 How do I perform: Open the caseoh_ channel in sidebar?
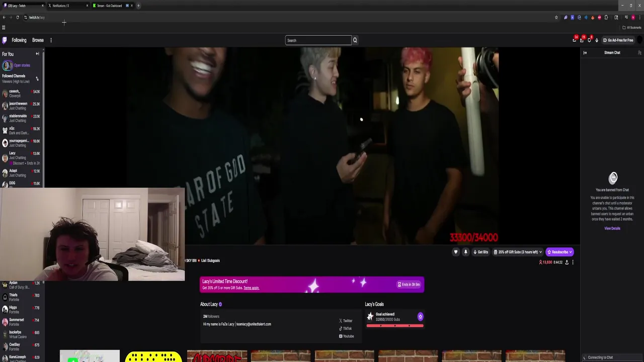click(21, 94)
